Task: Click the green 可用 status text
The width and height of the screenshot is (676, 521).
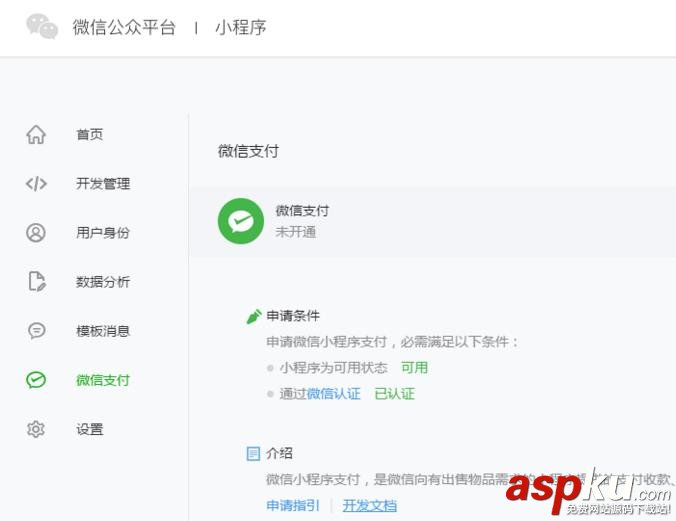Action: point(414,368)
